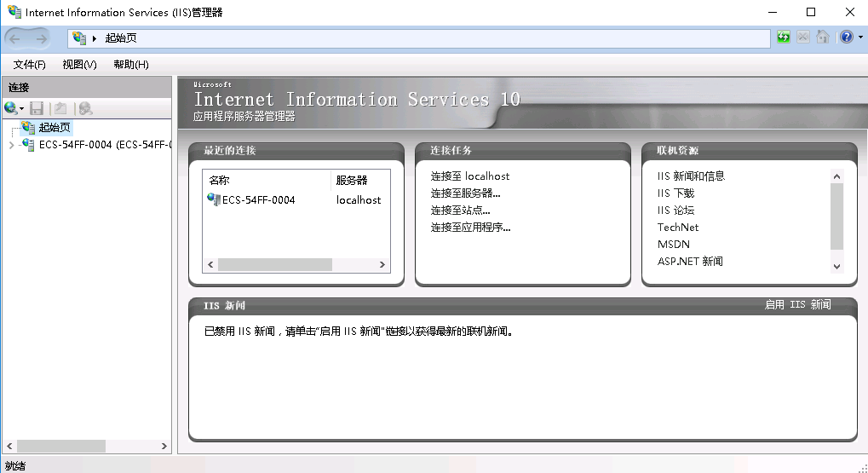Click the 联机资源 vertical scrollbar thumb
The image size is (868, 473).
point(837,216)
